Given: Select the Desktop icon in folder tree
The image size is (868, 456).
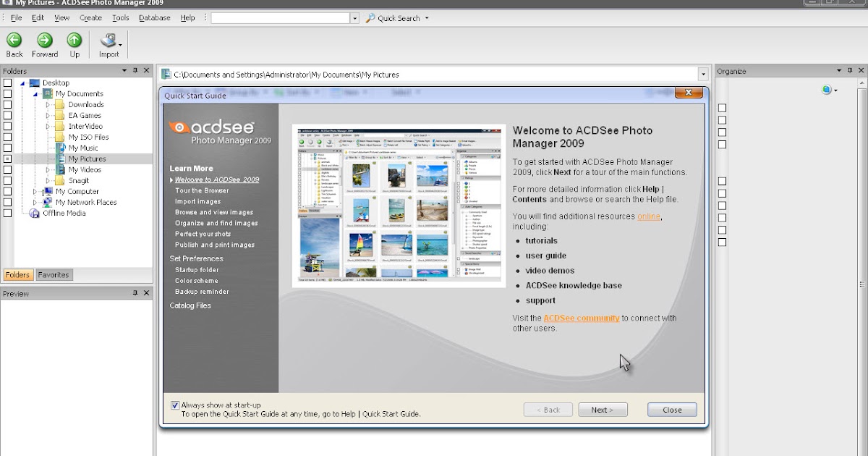Looking at the screenshot, I should coord(35,83).
